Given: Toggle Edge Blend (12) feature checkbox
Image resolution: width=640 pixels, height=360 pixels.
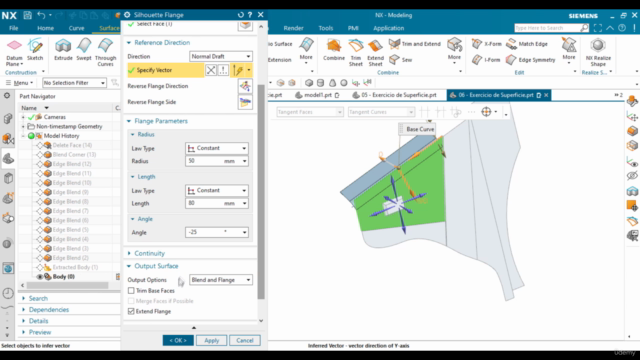Looking at the screenshot, I should pos(40,164).
